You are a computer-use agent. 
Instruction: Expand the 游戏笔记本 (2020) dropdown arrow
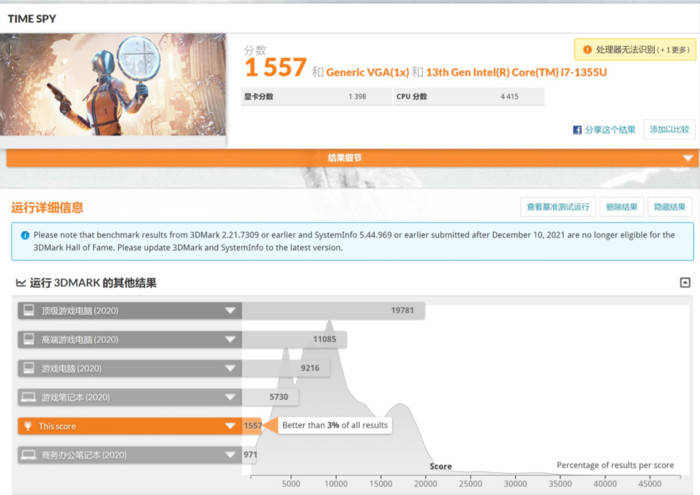(230, 397)
